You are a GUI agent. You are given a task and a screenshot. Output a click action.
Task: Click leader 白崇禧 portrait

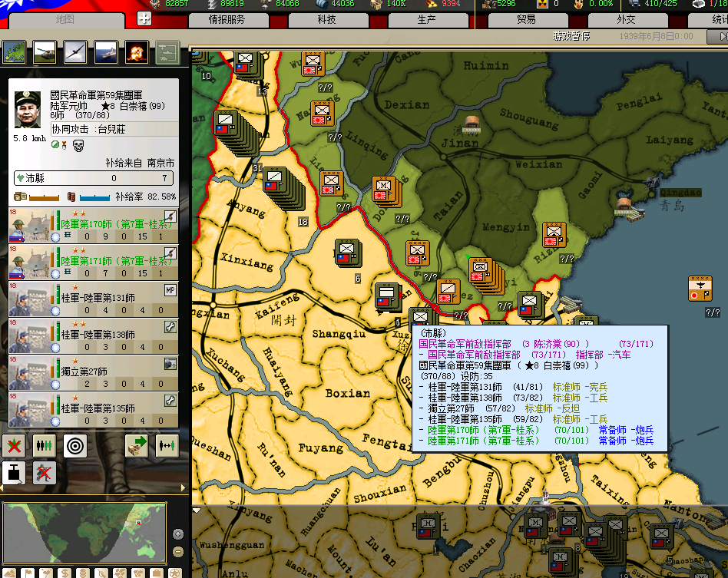point(28,110)
